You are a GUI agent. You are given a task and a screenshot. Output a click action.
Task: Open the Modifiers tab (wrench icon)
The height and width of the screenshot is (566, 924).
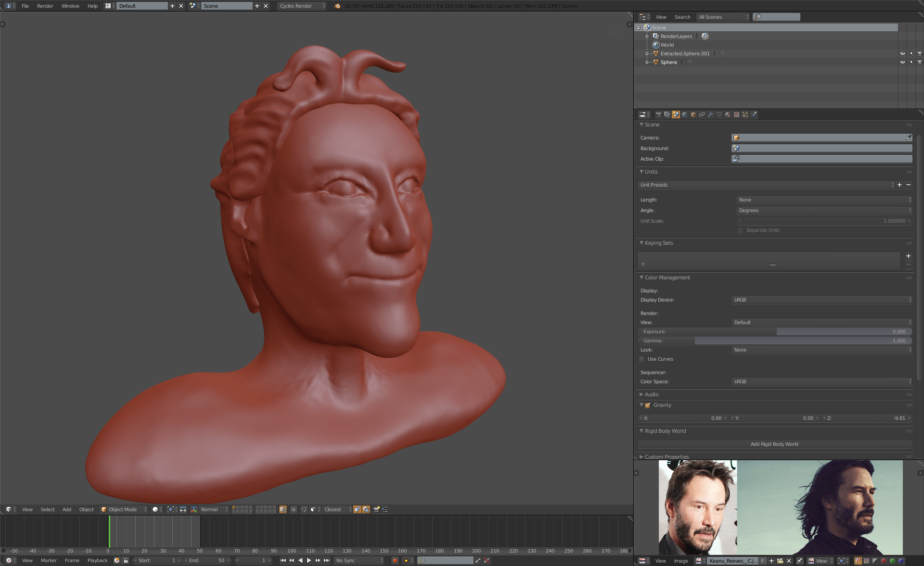tap(710, 114)
